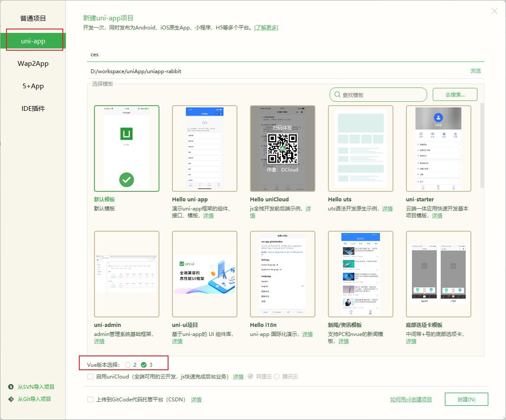
Task: Enable the 启用uniCloud checkbox
Action: 91,376
